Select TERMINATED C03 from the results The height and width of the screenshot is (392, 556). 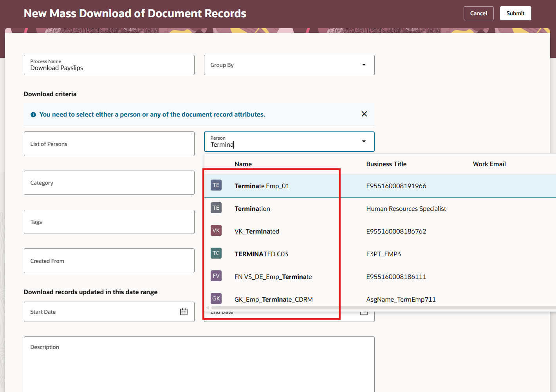tap(261, 254)
